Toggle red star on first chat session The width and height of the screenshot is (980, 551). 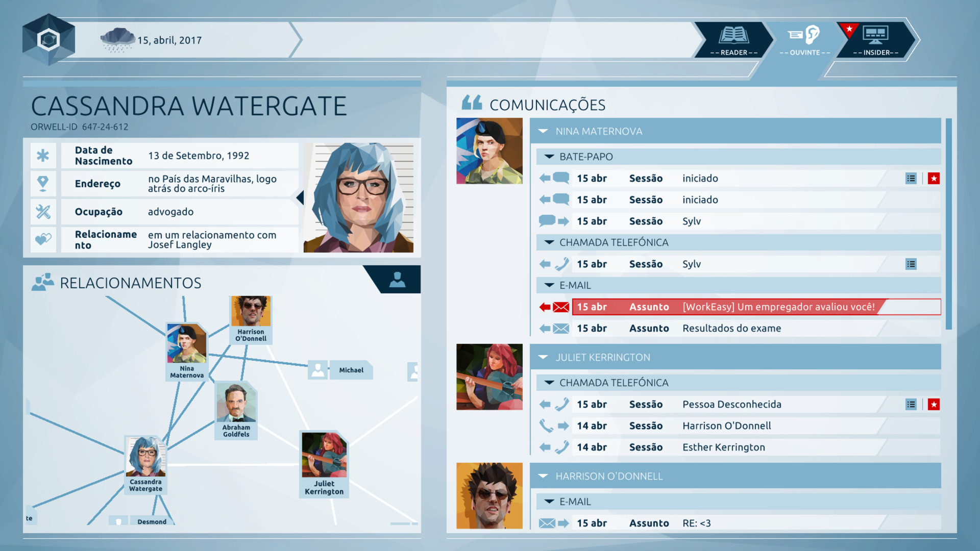[934, 178]
